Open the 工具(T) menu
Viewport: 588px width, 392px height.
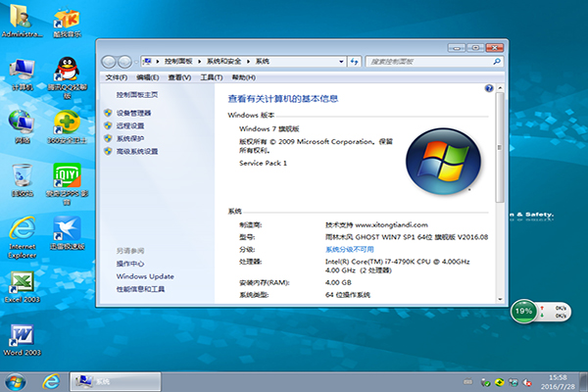(211, 77)
